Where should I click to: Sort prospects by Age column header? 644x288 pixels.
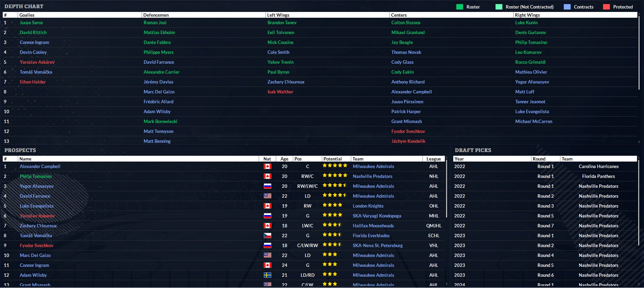click(284, 159)
